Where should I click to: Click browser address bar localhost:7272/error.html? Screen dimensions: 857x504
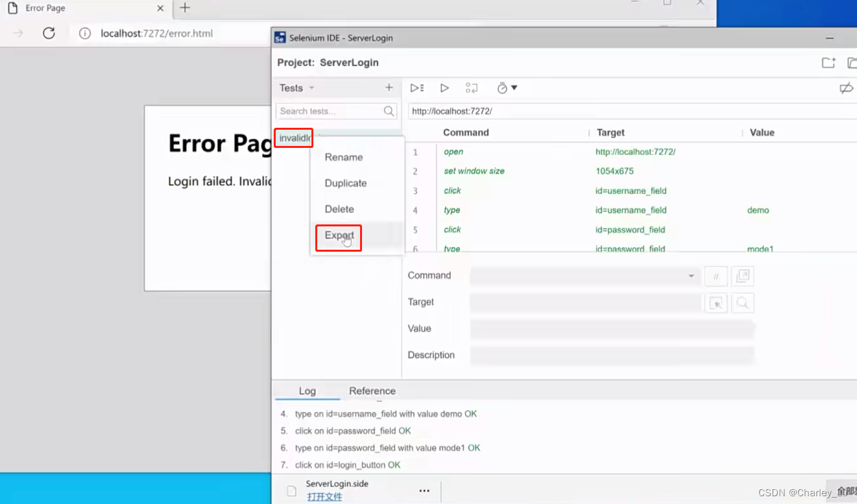156,33
